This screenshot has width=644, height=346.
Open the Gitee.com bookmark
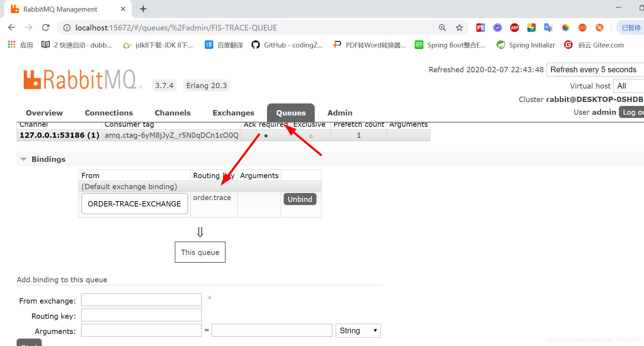coord(594,45)
